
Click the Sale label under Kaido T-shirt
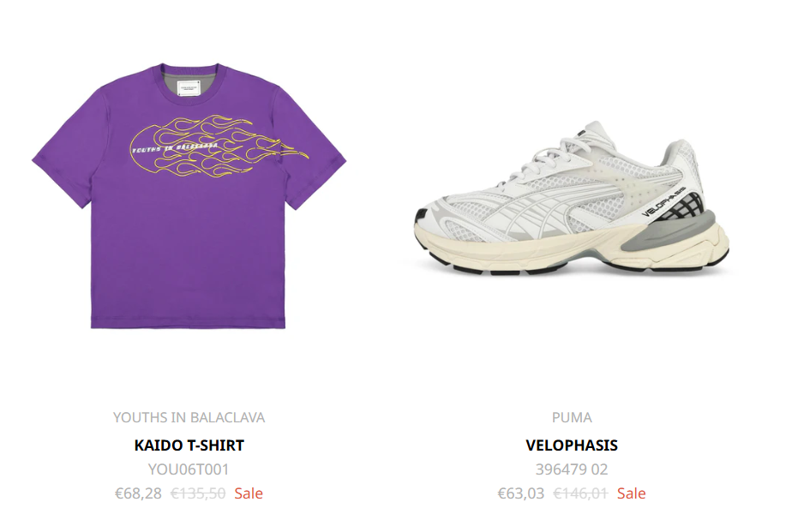[x=249, y=493]
